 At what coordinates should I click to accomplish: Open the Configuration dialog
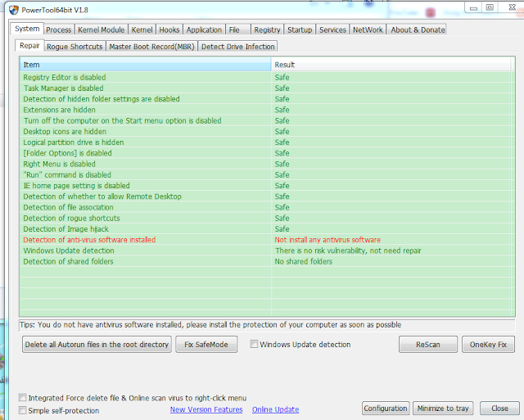pos(386,409)
